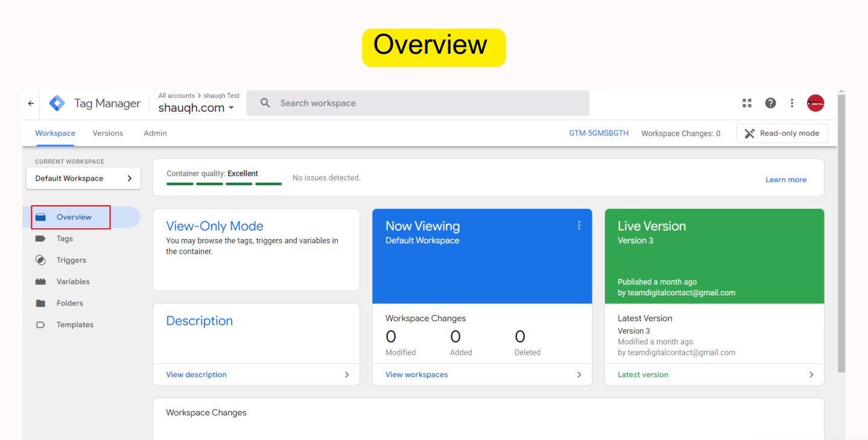Image resolution: width=868 pixels, height=440 pixels.
Task: Click the View-Only Mode heading
Action: pyautogui.click(x=215, y=226)
